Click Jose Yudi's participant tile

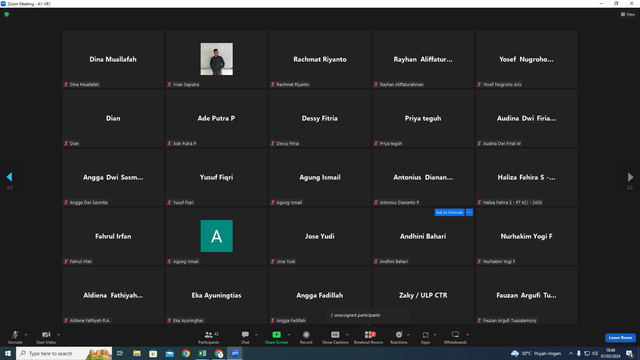point(320,236)
